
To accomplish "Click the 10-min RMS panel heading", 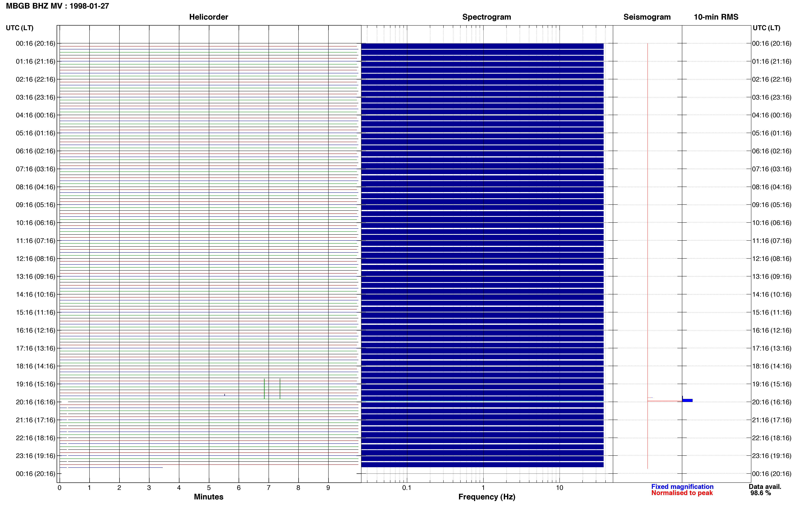I will pos(716,17).
